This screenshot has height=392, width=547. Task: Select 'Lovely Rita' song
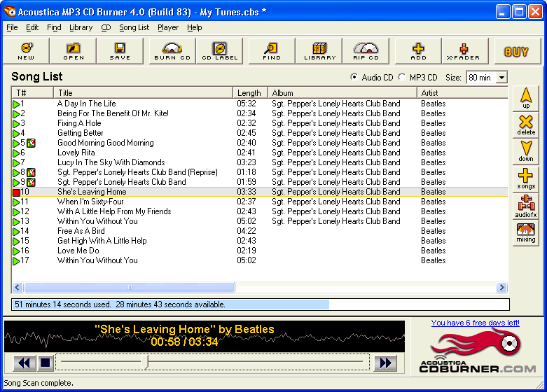(260, 153)
